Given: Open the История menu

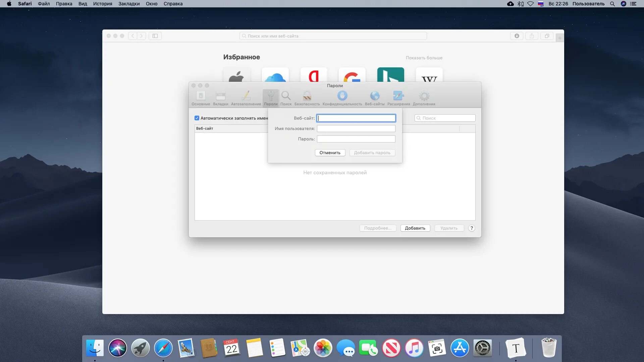Looking at the screenshot, I should (x=102, y=4).
